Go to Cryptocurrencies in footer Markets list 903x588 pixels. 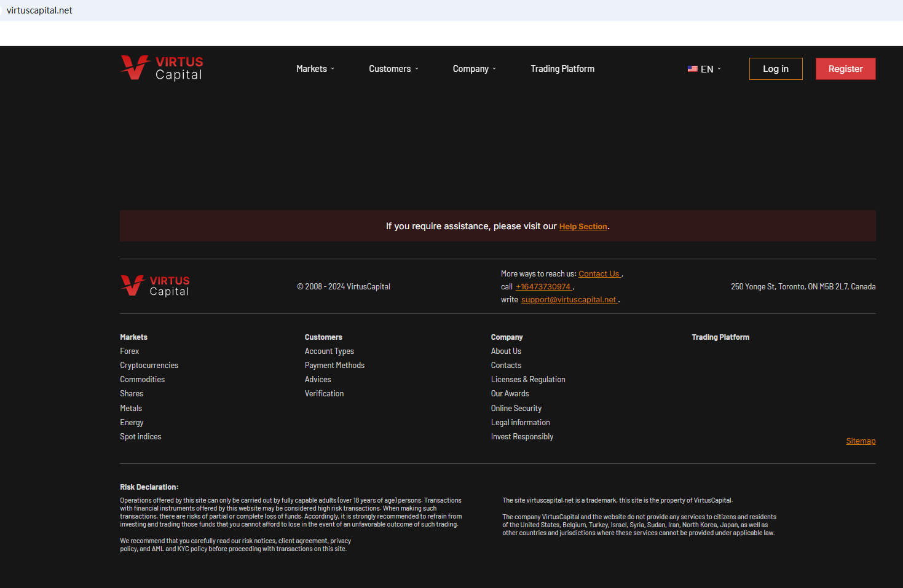[x=149, y=366]
